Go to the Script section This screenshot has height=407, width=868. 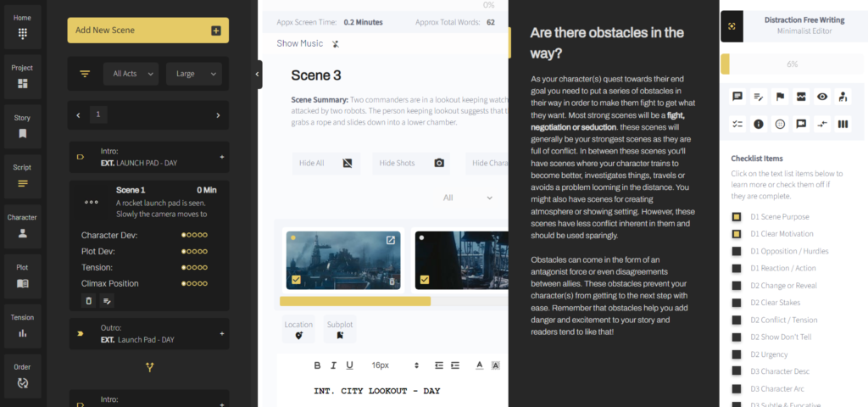coord(23,175)
